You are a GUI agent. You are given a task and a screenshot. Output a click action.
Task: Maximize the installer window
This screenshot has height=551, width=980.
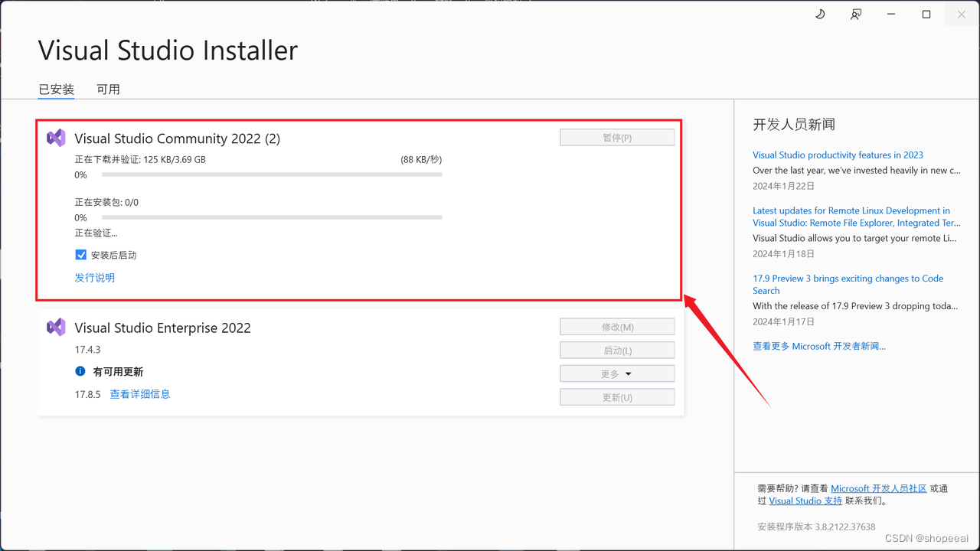[926, 15]
